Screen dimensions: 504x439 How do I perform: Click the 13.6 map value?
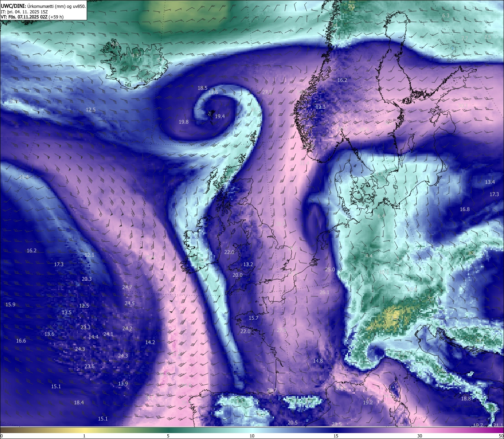[49, 334]
